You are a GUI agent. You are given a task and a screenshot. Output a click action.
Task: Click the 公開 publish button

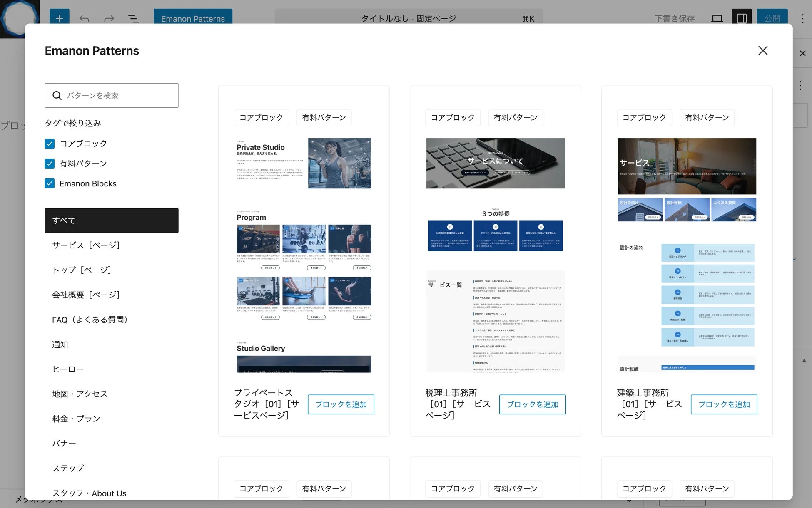(x=772, y=18)
